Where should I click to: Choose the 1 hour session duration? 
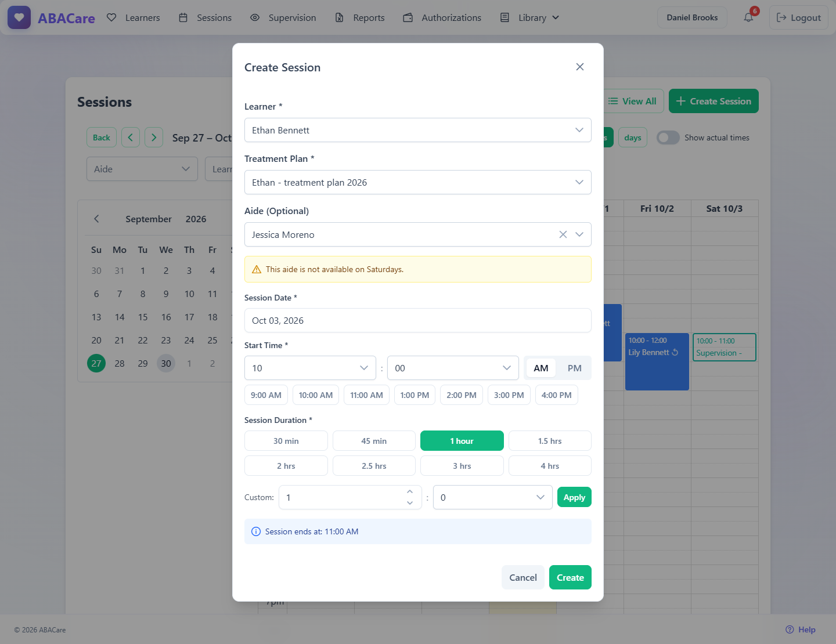point(462,441)
